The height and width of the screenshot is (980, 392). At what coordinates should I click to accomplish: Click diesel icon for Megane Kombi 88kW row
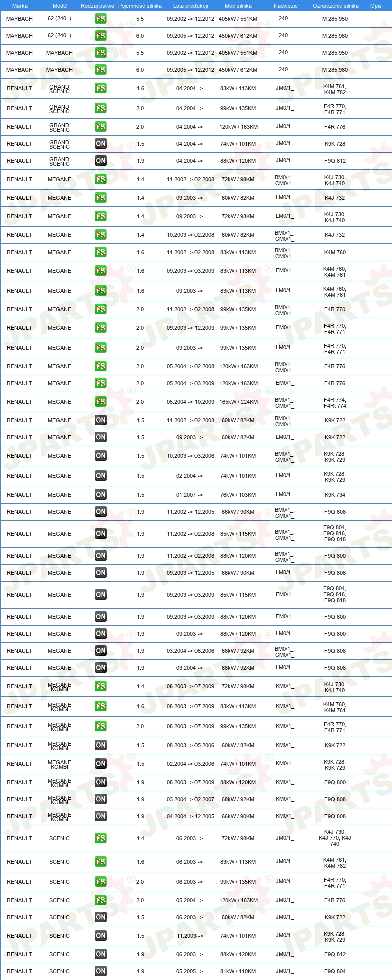tap(101, 782)
